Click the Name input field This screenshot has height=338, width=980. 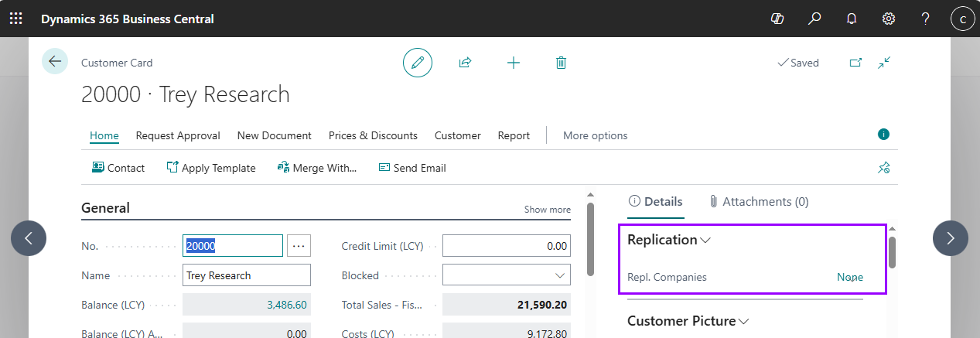pos(246,275)
